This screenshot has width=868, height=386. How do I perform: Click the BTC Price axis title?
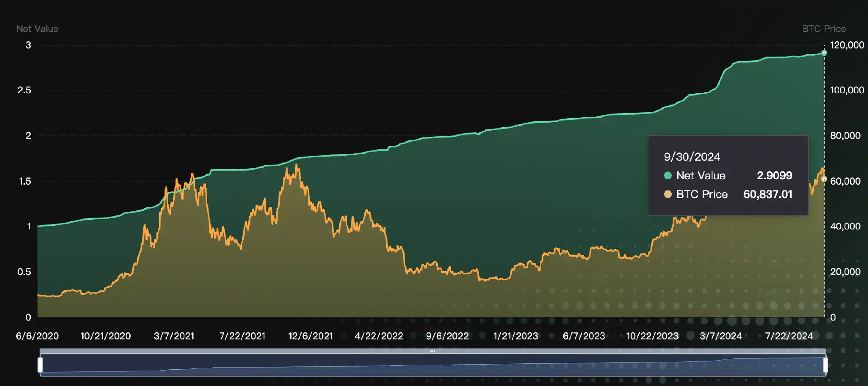point(824,29)
